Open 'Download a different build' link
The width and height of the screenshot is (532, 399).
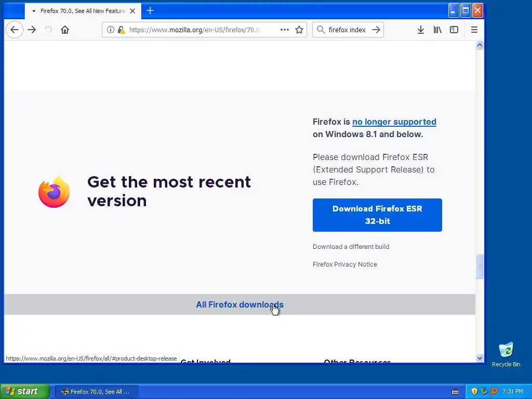351,247
